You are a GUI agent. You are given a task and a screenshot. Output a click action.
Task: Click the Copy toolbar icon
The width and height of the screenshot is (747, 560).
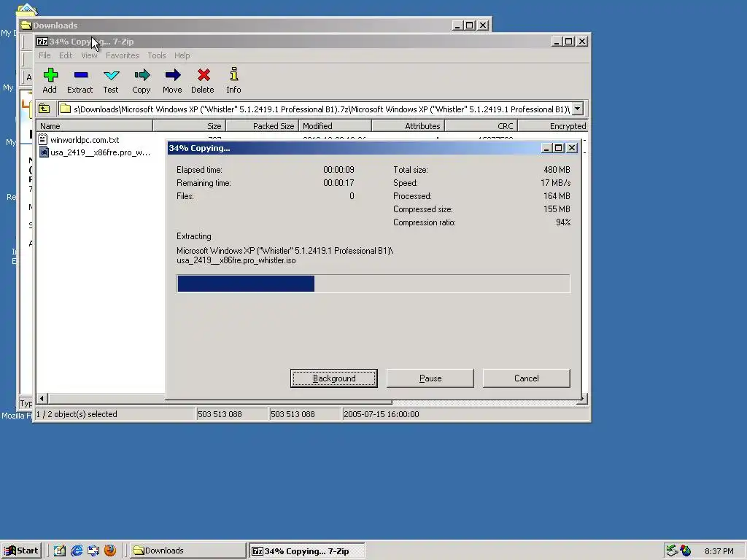142,75
